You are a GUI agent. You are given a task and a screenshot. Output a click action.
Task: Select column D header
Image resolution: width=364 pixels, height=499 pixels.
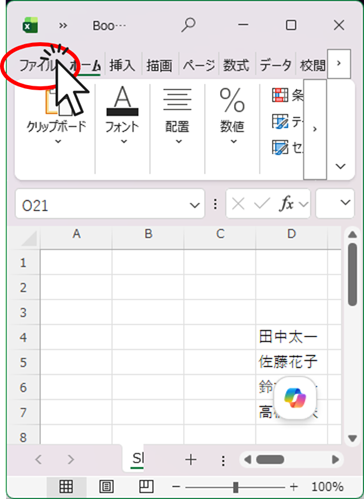point(292,234)
